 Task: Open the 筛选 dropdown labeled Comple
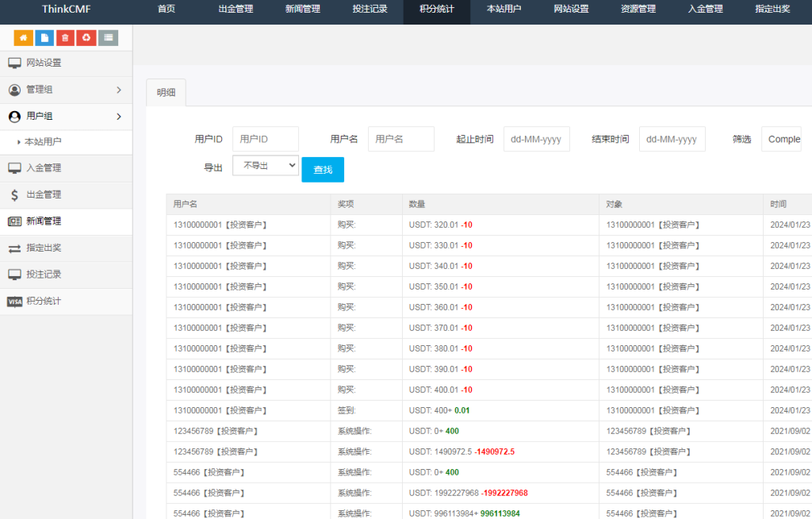point(782,138)
